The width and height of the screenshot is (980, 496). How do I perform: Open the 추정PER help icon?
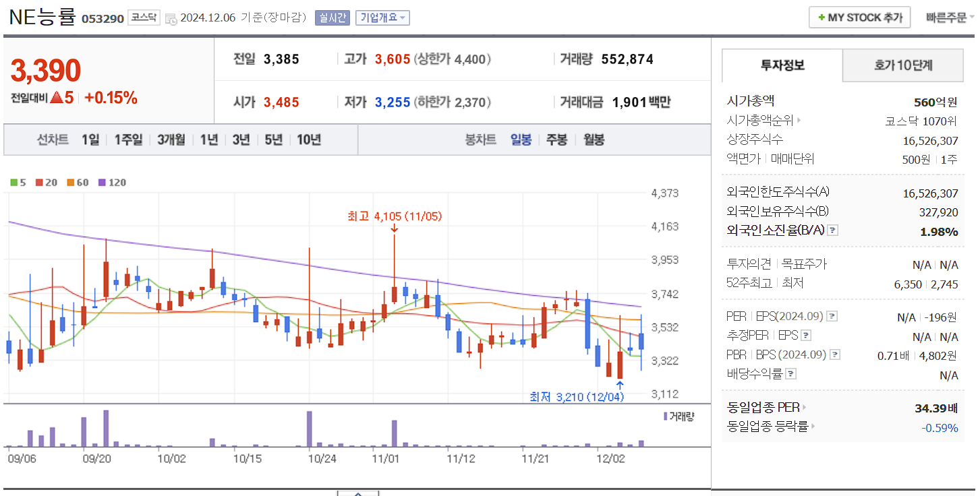point(807,334)
